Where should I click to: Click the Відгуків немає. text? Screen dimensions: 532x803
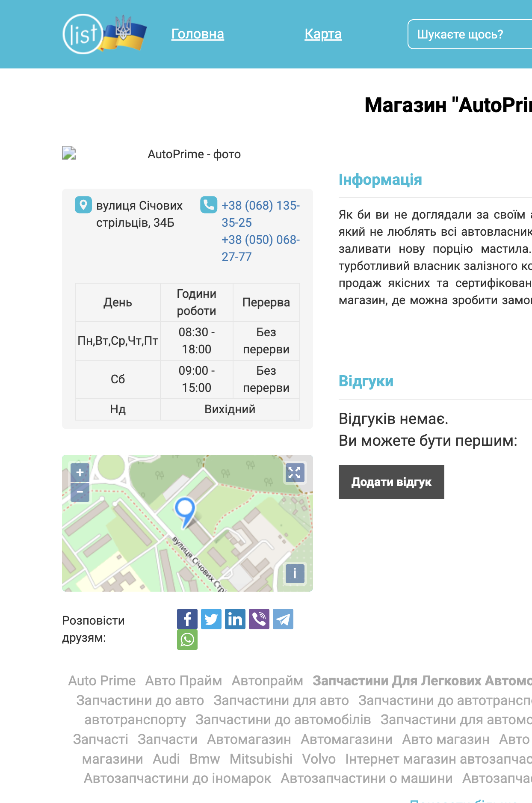pyautogui.click(x=393, y=419)
